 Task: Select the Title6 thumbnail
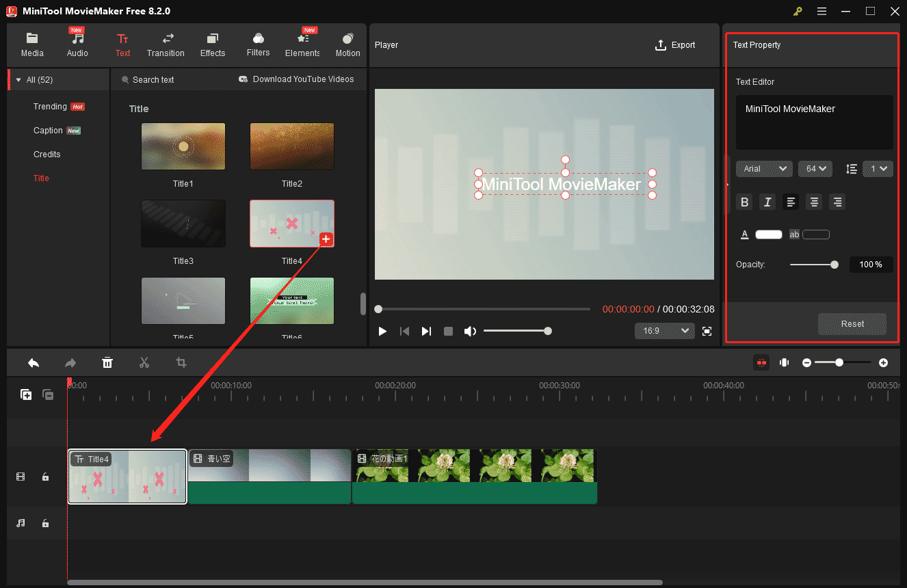point(292,301)
